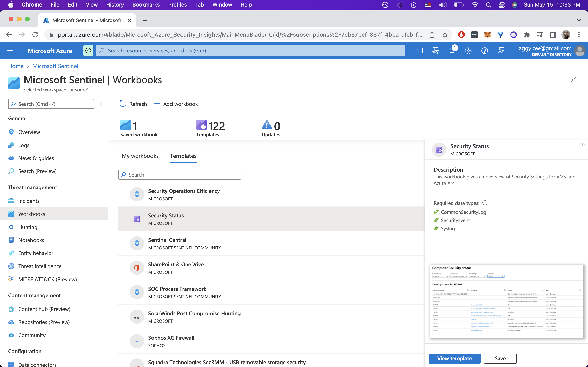Viewport: 588px width, 367px height.
Task: Collapse the Security Status details pane
Action: coord(583,145)
